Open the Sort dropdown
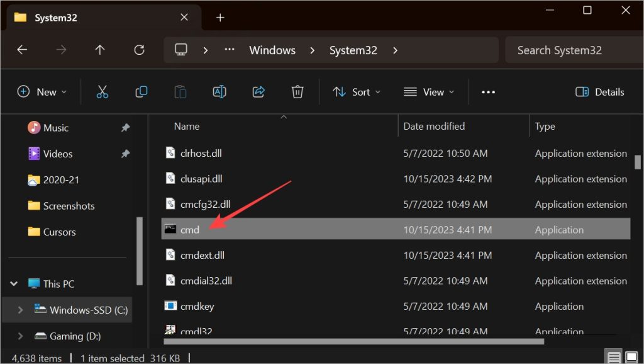Image resolution: width=644 pixels, height=364 pixels. 357,92
